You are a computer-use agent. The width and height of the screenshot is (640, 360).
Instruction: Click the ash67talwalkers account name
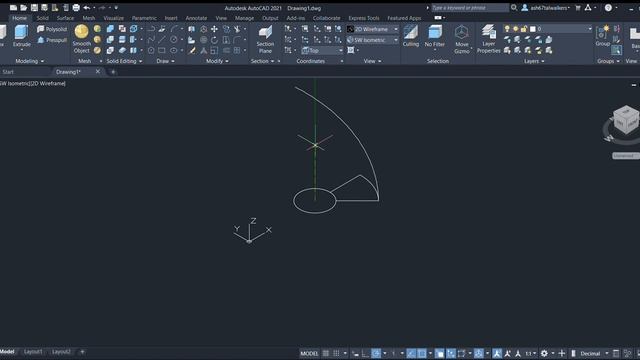coord(549,8)
